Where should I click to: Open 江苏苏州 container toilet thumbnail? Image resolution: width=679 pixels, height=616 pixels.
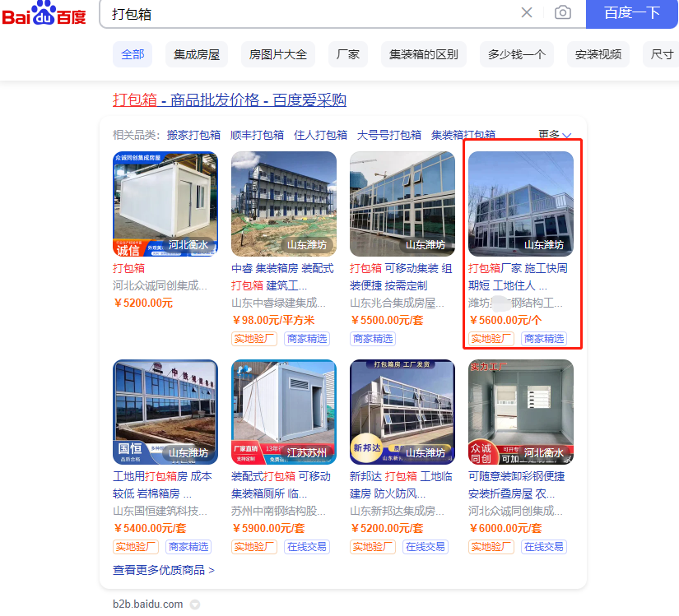click(284, 412)
